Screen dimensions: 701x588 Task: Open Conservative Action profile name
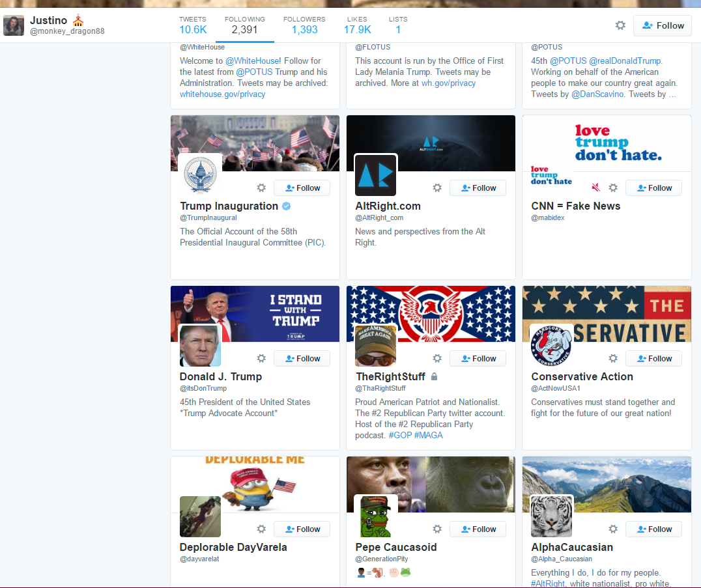click(582, 376)
